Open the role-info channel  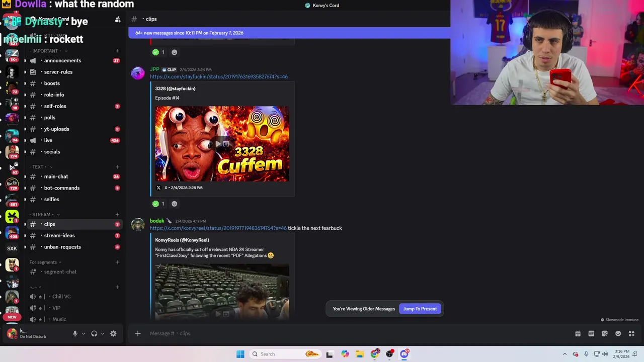point(74,95)
